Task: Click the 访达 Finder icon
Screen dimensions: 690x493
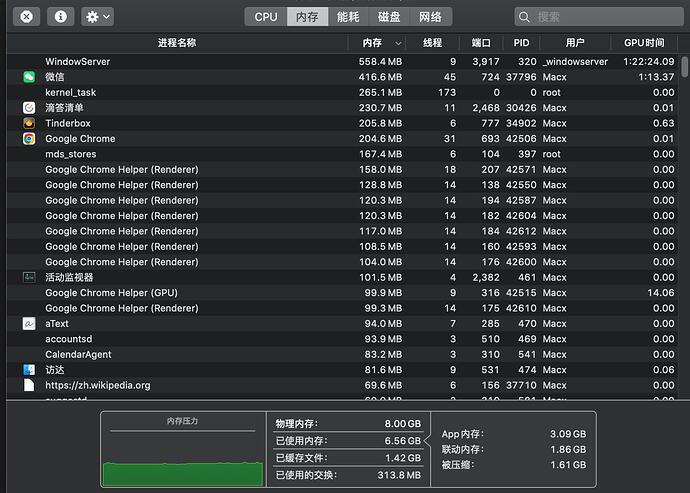Action: pos(29,370)
